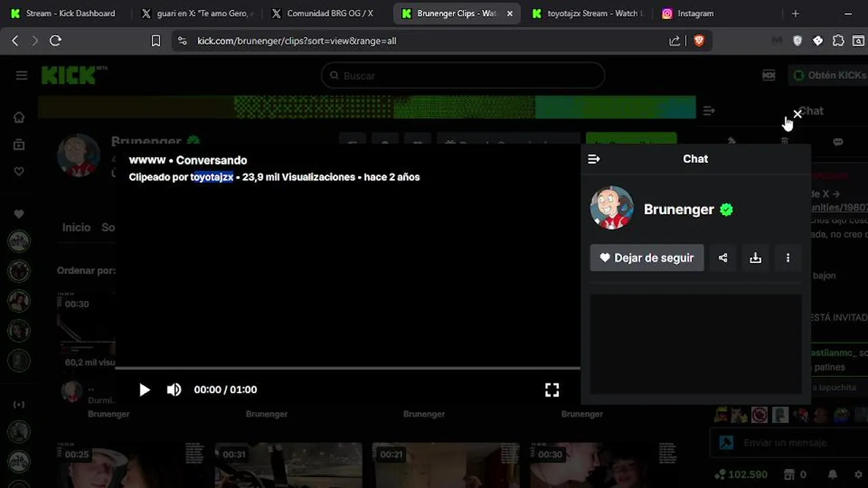Screen dimensions: 868x488
Task: Close the clip overlay with X
Action: click(x=797, y=115)
